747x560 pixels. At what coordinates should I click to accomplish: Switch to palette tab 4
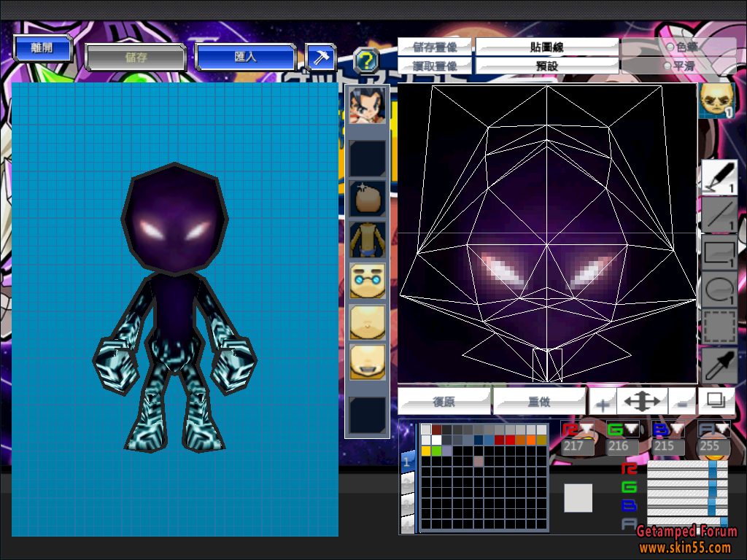point(407,524)
